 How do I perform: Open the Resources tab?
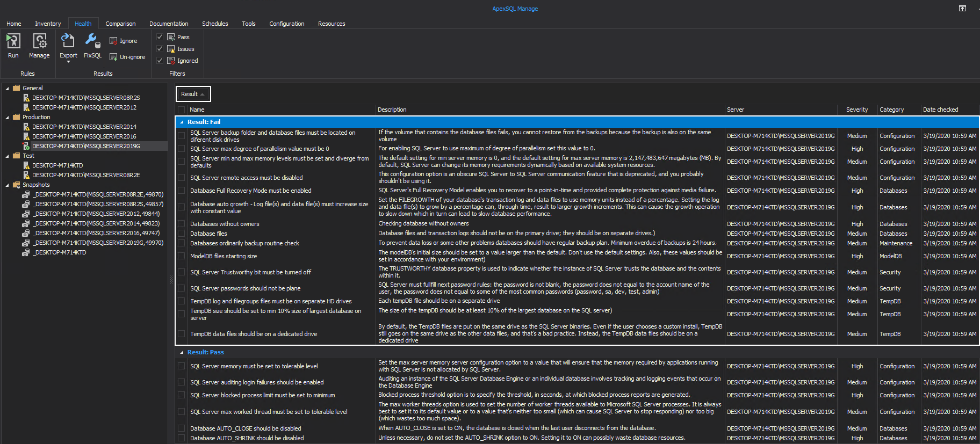click(x=332, y=24)
